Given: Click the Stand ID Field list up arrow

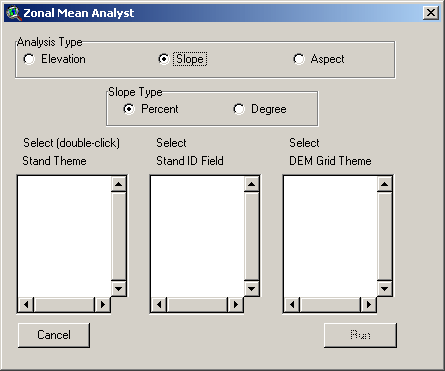Looking at the screenshot, I should click(x=252, y=184).
